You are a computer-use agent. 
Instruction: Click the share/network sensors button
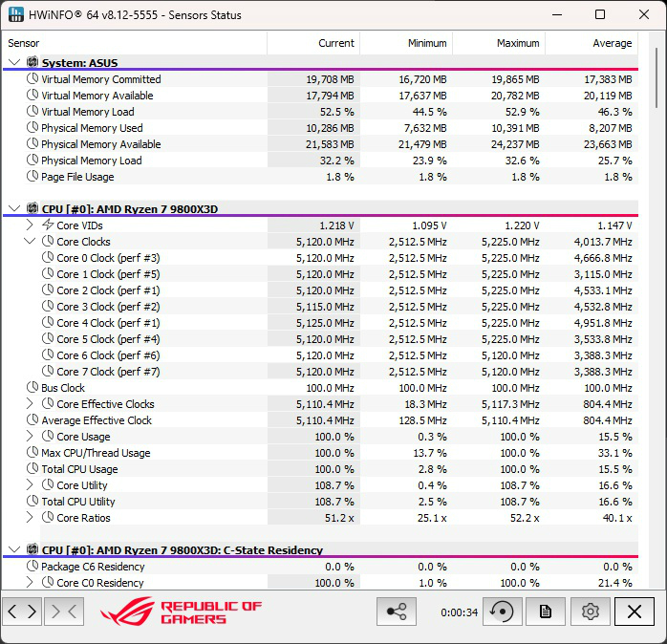point(396,612)
